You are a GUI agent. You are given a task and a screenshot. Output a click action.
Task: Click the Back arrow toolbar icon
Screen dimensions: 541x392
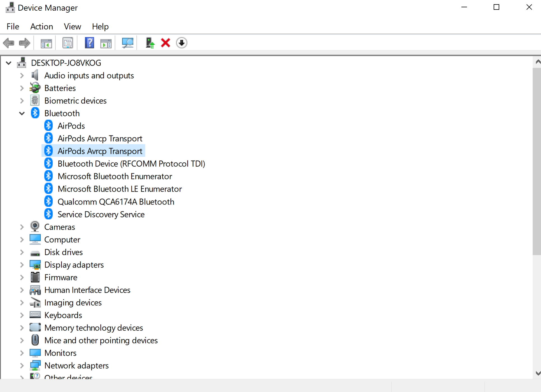coord(8,43)
